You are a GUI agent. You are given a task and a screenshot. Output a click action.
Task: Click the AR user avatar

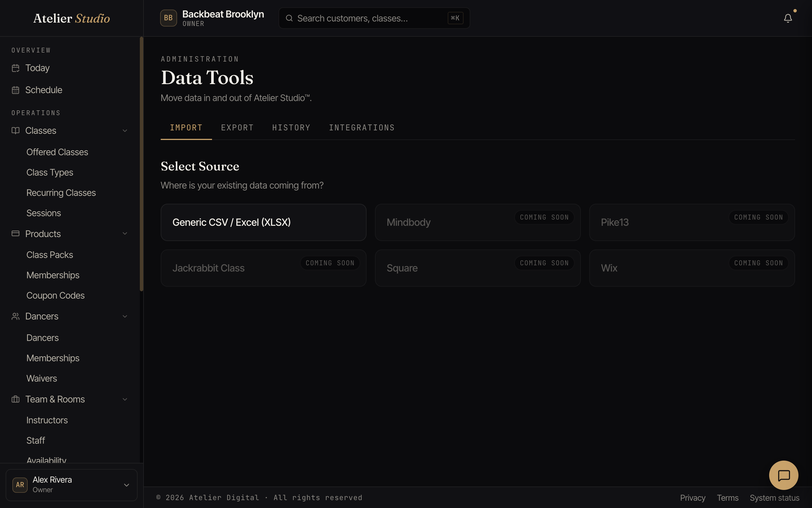pyautogui.click(x=20, y=485)
